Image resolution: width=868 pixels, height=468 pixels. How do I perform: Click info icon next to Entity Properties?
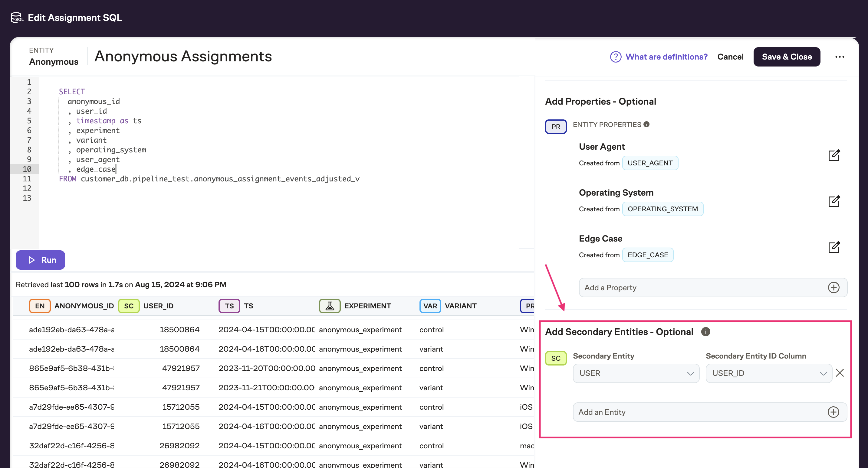tap(646, 125)
